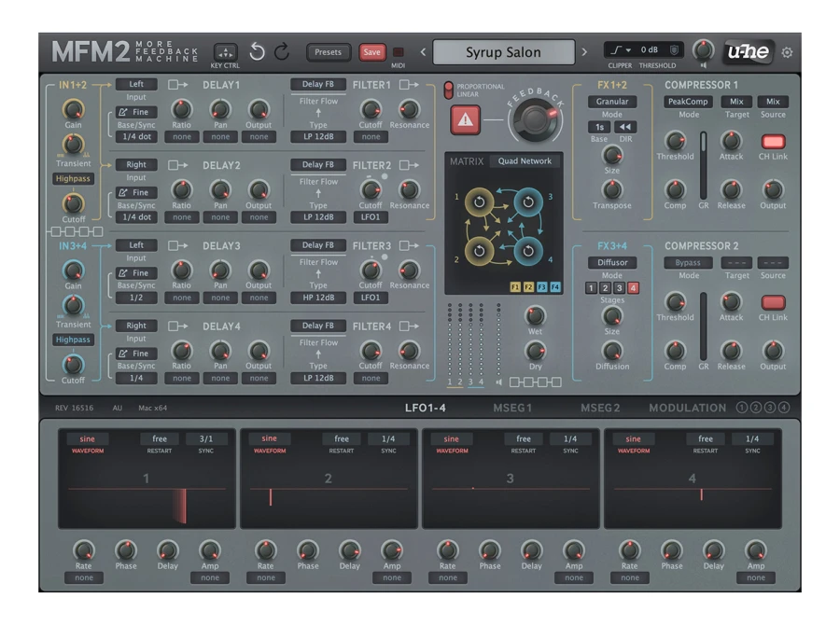Click the IN3+4 Highpass button

pyautogui.click(x=73, y=340)
